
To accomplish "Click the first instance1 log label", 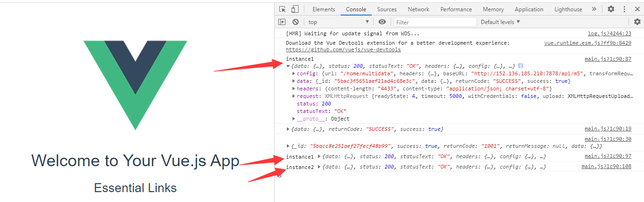I will pos(300,59).
